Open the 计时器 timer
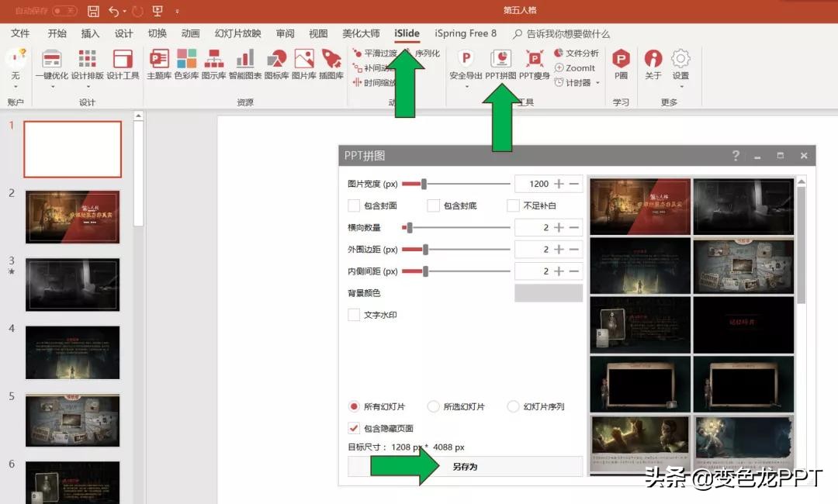Screen dimensions: 838x504 573,83
